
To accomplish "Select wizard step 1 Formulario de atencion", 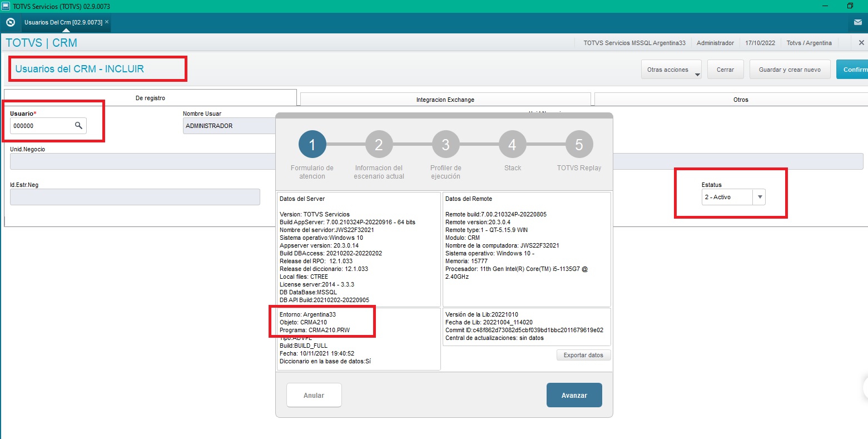I will point(312,145).
